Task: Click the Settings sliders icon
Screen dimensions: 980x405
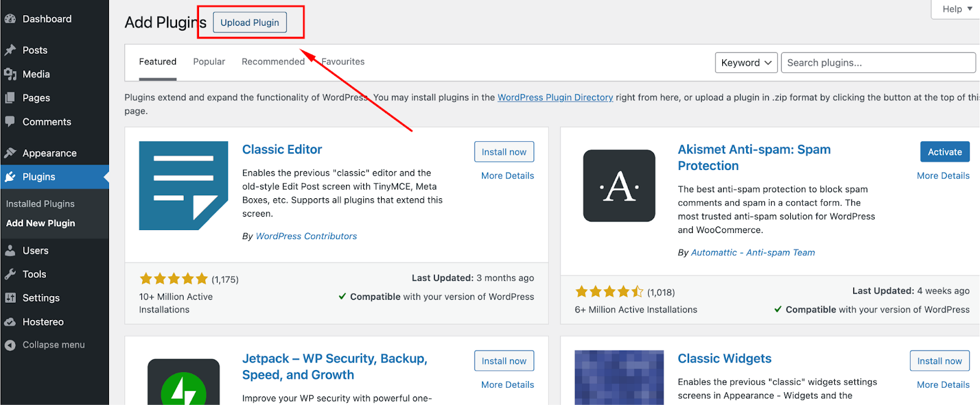Action: [10, 298]
